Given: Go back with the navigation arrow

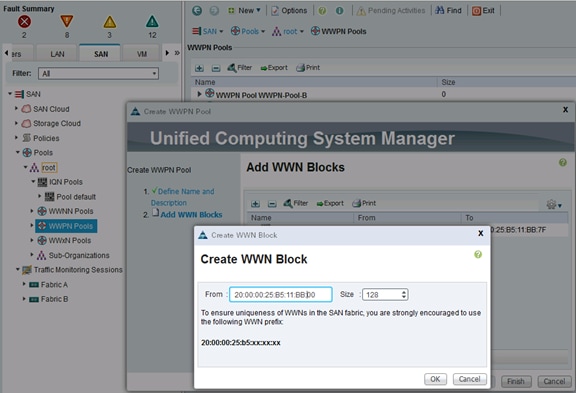Looking at the screenshot, I should coord(197,11).
